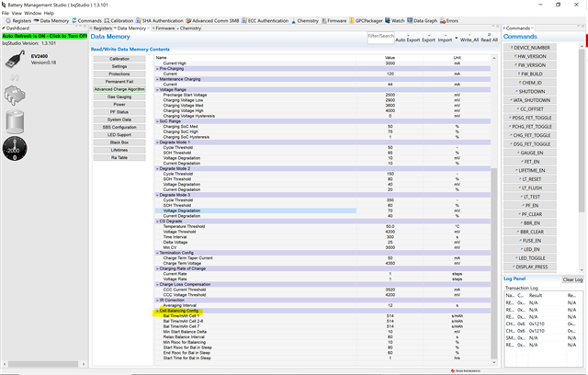Click the Filter/Search input field
This screenshot has height=375, width=588.
tap(380, 38)
